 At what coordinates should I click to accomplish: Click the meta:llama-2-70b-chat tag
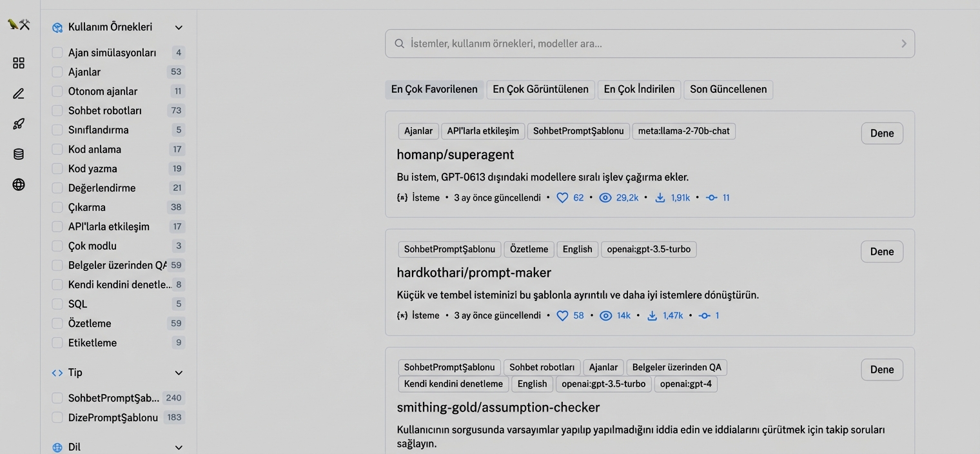click(683, 132)
